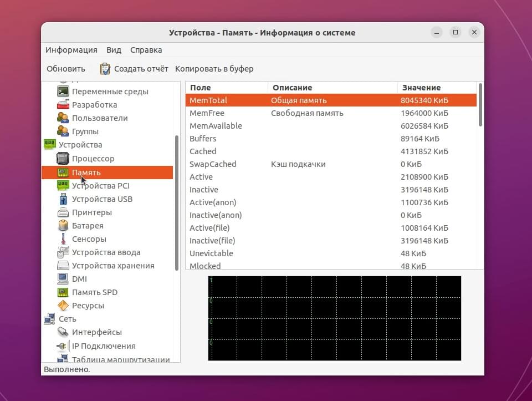
Task: Click the Группы icon
Action: point(63,131)
